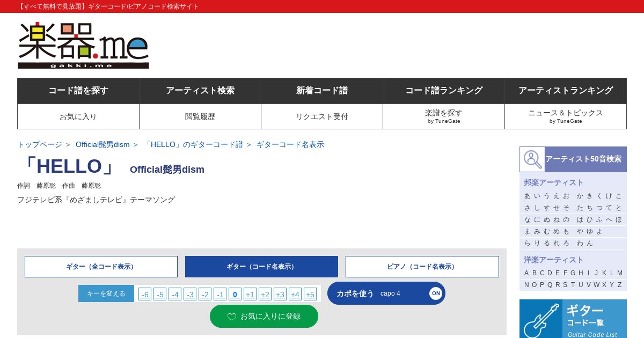Image resolution: width=644 pixels, height=338 pixels.
Task: Select letter S in 洋楽アーティスト index
Action: pyautogui.click(x=565, y=285)
